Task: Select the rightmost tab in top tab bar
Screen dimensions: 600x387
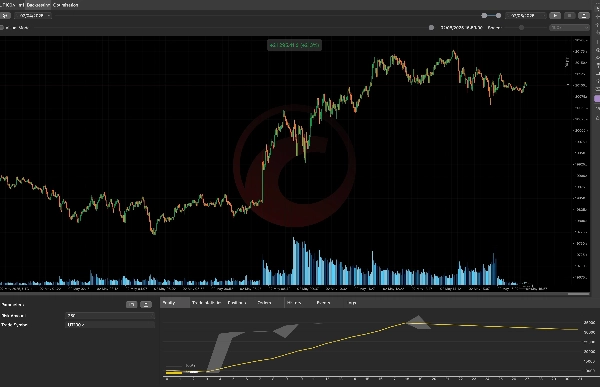Action: coord(65,5)
